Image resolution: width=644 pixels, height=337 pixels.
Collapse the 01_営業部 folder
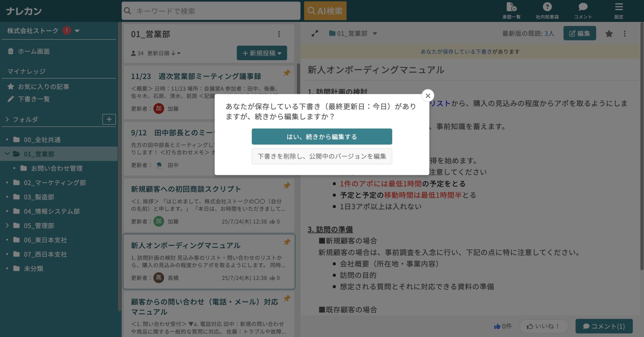7,154
